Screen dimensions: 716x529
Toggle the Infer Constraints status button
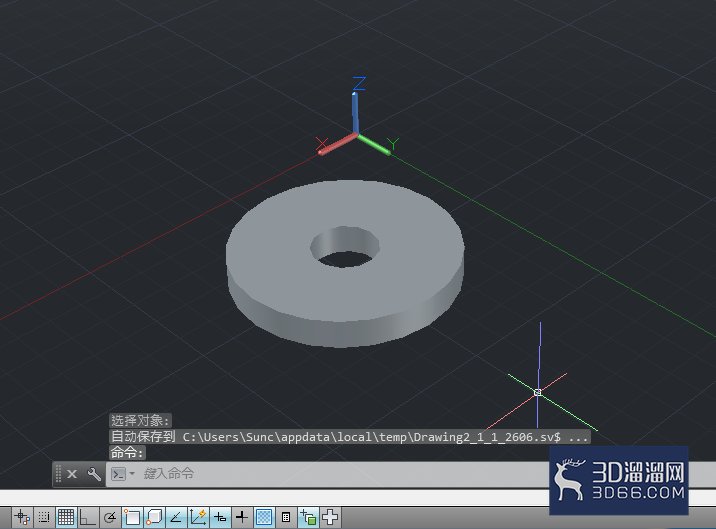pos(22,517)
